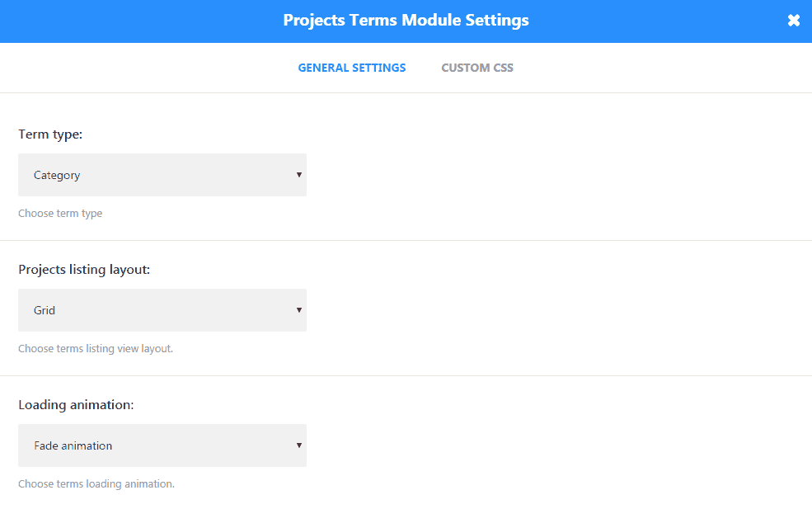Click the "Choose term type" hint text
This screenshot has height=509, width=812.
pyautogui.click(x=60, y=213)
